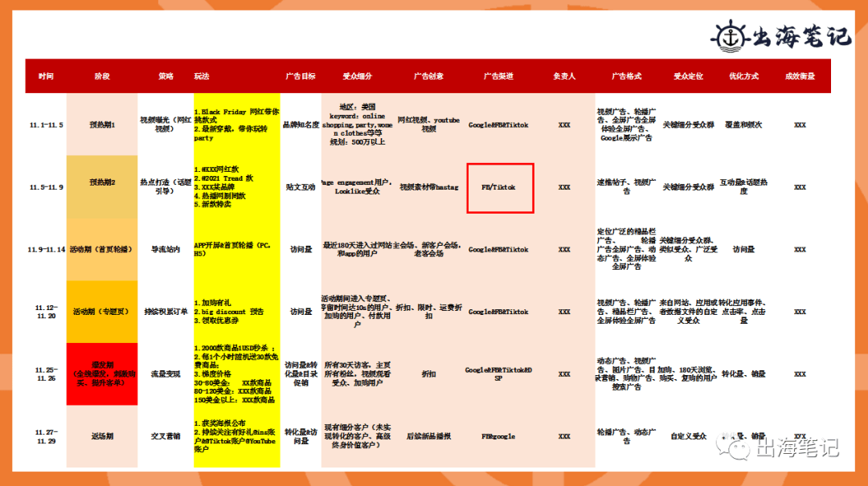The height and width of the screenshot is (486, 868).
Task: Click the 获奖海报公布 gameplay cell
Action: point(236,437)
